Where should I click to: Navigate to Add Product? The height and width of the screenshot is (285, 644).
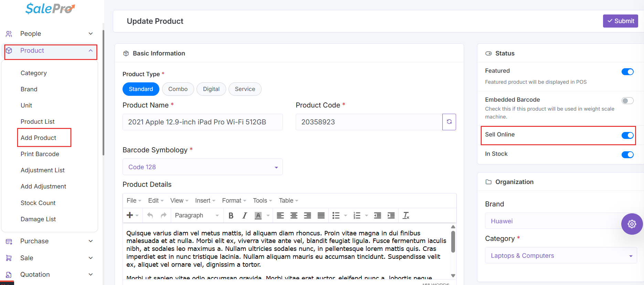pos(38,138)
